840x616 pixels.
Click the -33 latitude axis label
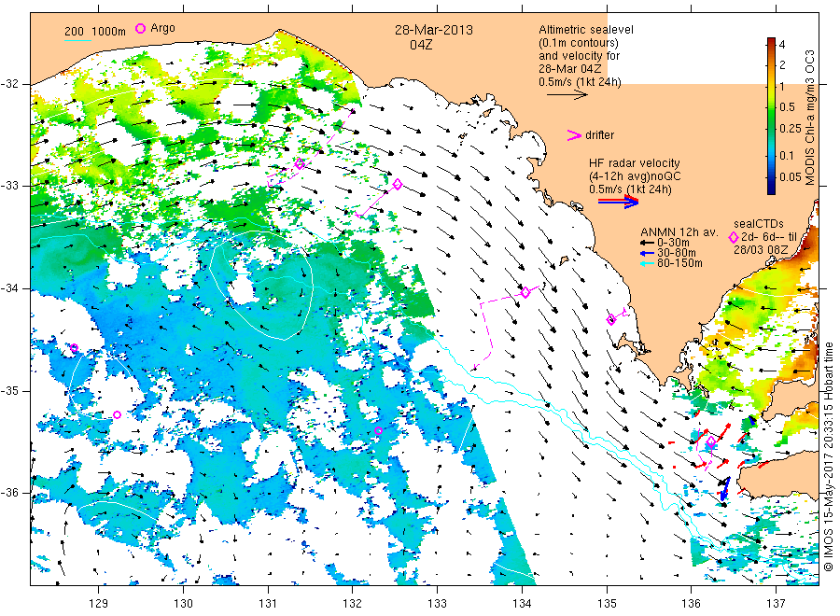click(9, 186)
